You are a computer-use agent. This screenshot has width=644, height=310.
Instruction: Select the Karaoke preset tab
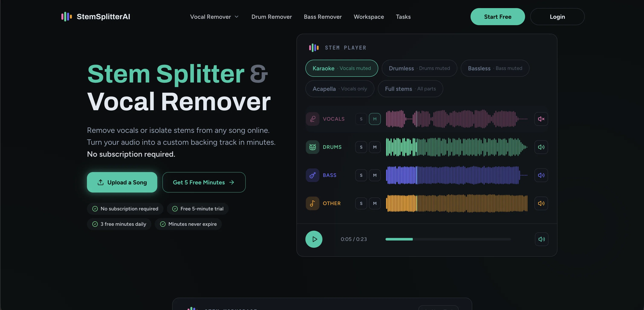point(342,68)
